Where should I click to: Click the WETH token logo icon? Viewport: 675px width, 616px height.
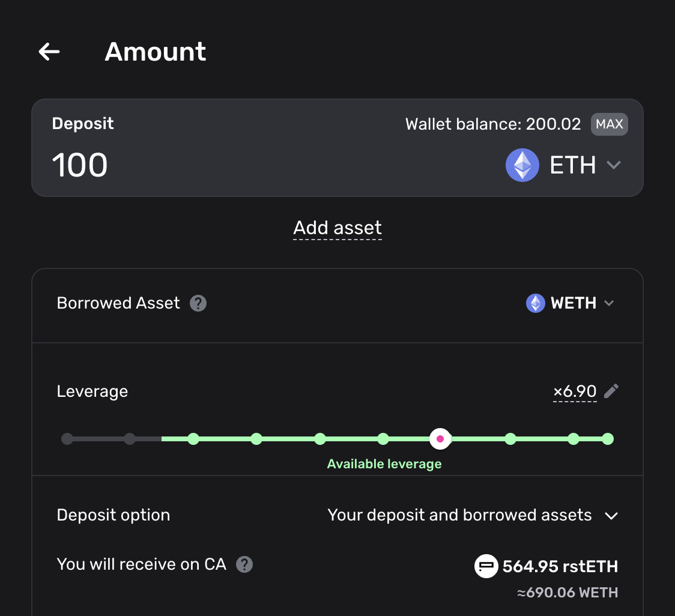[535, 303]
